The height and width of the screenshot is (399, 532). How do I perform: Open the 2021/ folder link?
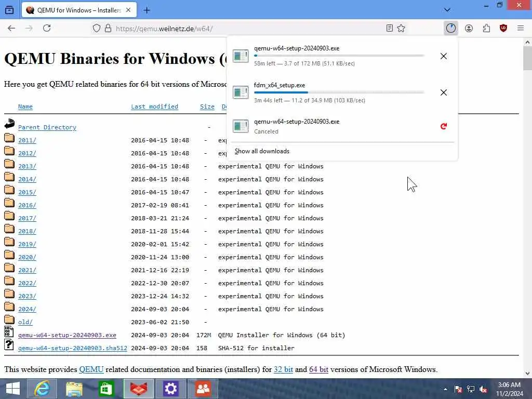click(27, 270)
